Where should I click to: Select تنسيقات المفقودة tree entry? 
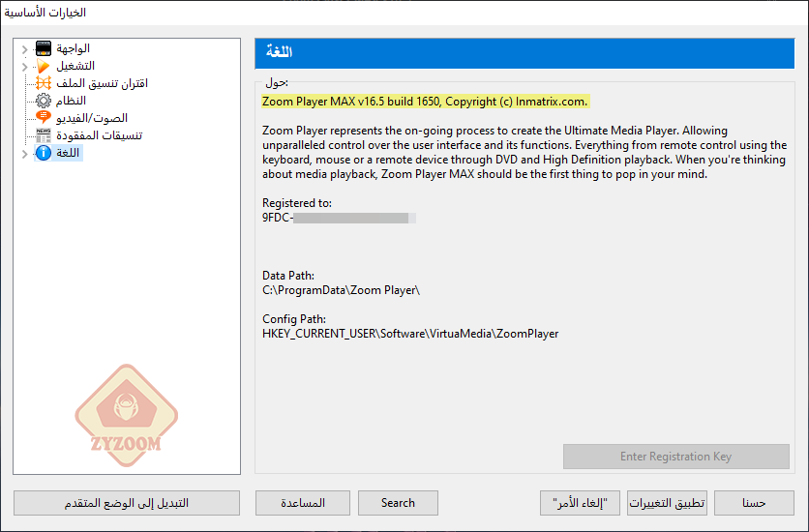coord(99,135)
